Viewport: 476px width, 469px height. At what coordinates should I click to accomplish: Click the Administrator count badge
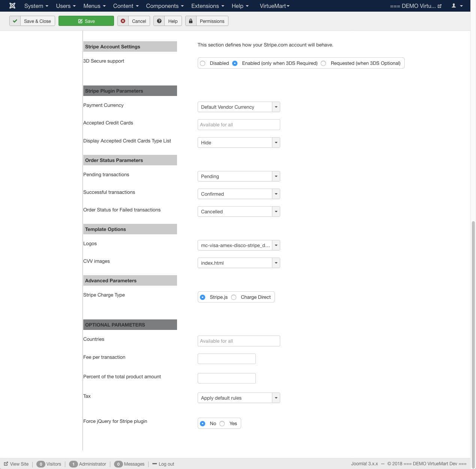pyautogui.click(x=73, y=464)
